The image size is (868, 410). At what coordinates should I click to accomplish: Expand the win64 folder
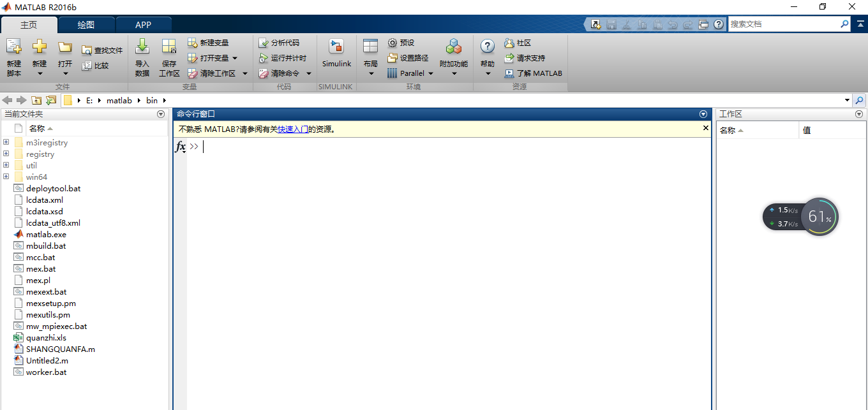(x=6, y=177)
